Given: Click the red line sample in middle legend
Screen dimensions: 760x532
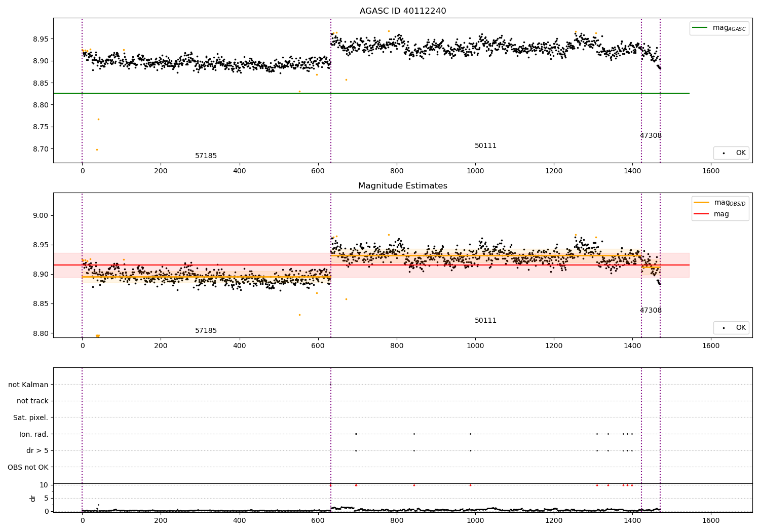Looking at the screenshot, I should click(702, 214).
